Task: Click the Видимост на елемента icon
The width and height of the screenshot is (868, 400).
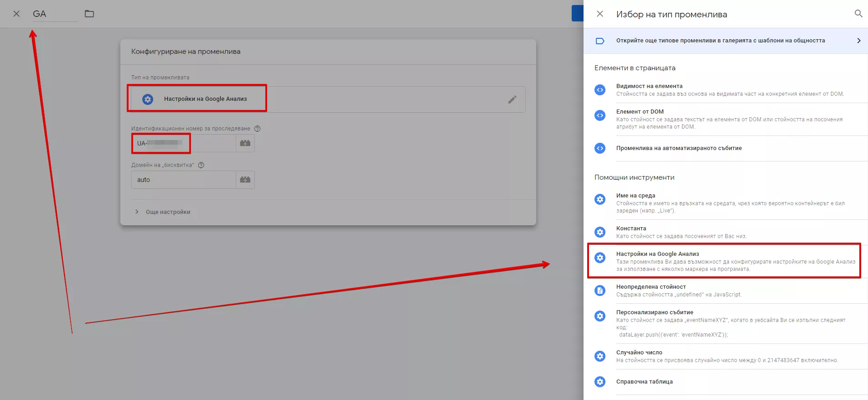Action: pyautogui.click(x=600, y=90)
